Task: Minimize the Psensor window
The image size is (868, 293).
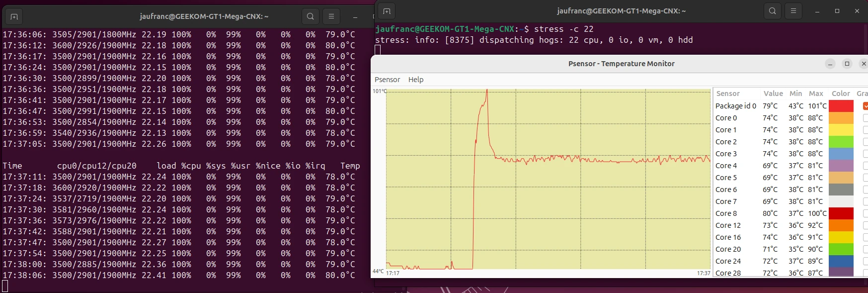Action: click(830, 64)
